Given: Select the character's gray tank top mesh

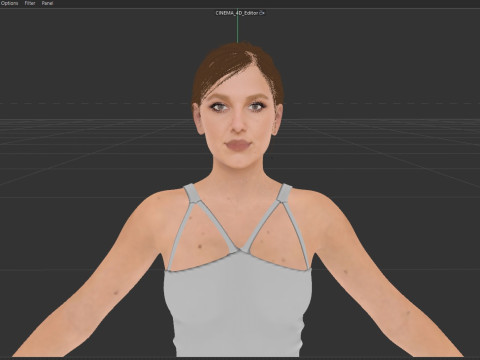Looking at the screenshot, I should pyautogui.click(x=237, y=300).
